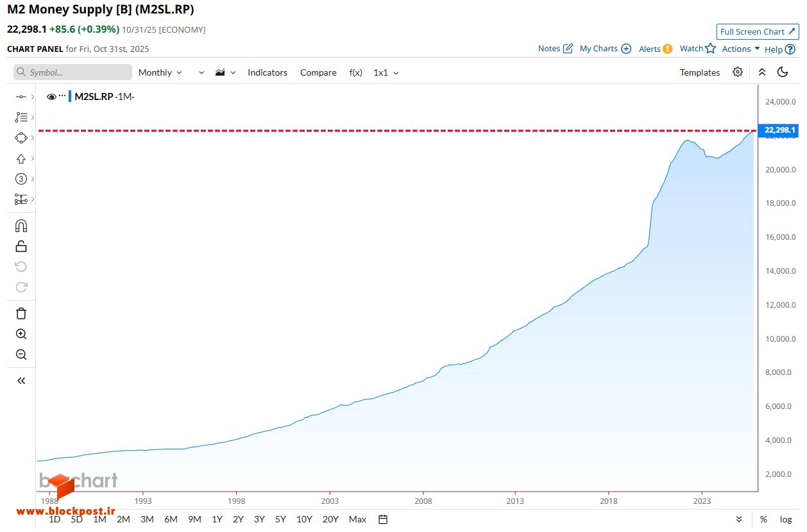807x532 pixels.
Task: Expand the 1x1 grid layout dropdown
Action: click(386, 72)
